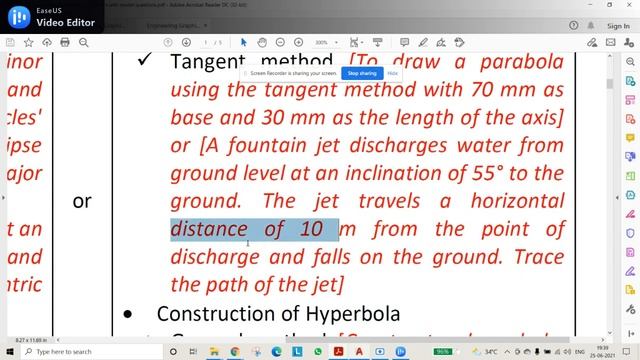Viewport: 640px width, 360px height.
Task: Open EaseUS editor in taskbar
Action: pos(400,351)
